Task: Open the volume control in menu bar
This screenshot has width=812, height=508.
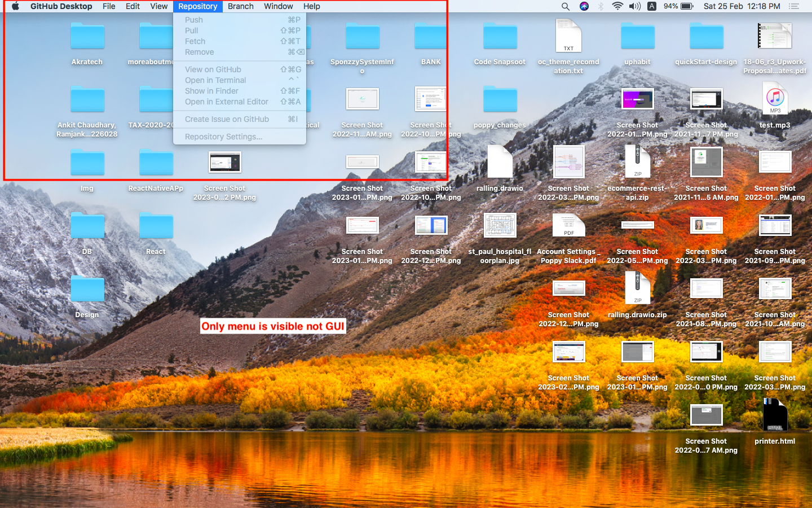Action: pyautogui.click(x=635, y=6)
